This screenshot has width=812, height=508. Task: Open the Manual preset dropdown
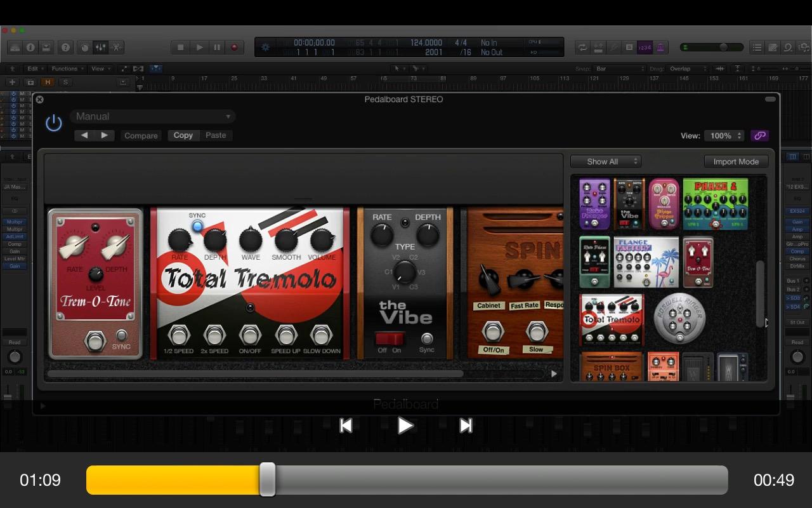[x=153, y=116]
